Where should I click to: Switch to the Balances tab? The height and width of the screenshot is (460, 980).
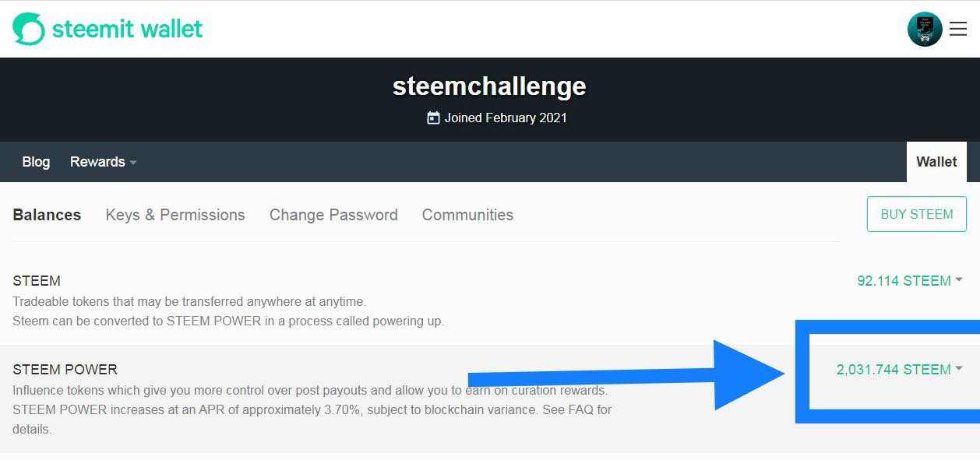(x=47, y=215)
